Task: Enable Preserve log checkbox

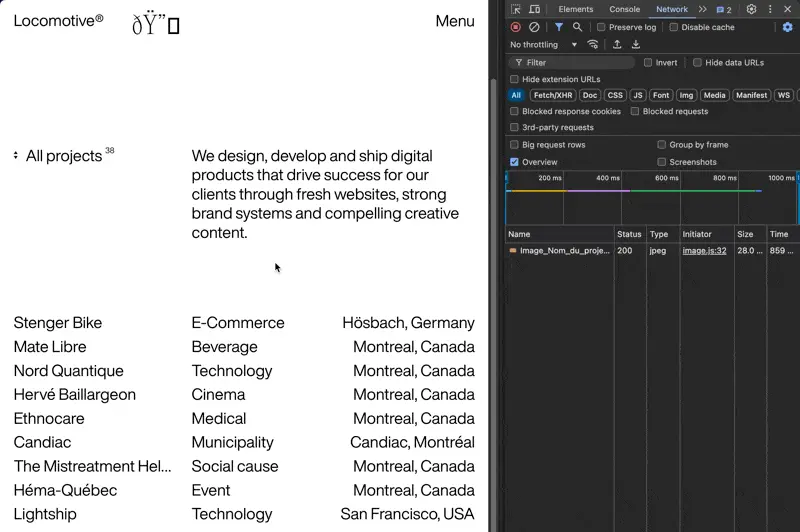Action: coord(601,27)
